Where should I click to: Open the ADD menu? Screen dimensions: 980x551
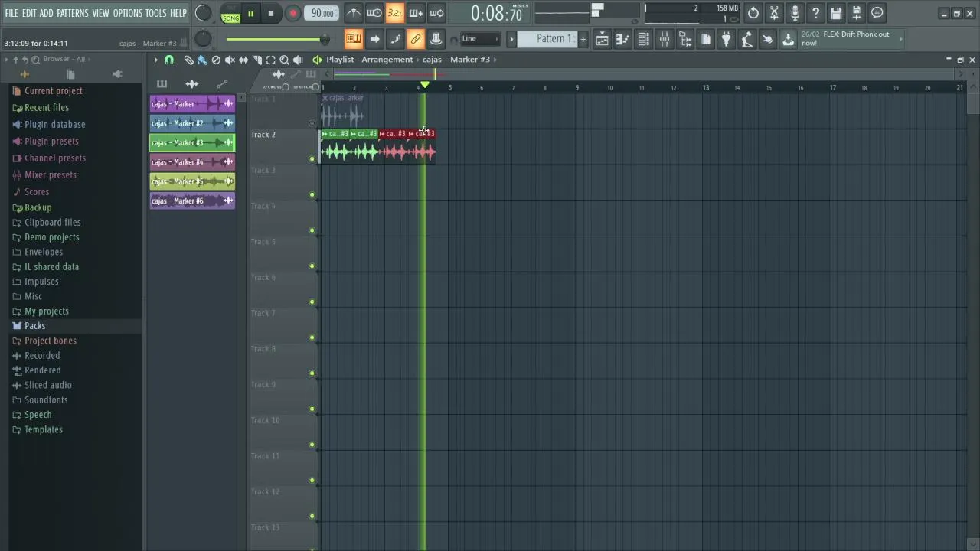[x=47, y=13]
